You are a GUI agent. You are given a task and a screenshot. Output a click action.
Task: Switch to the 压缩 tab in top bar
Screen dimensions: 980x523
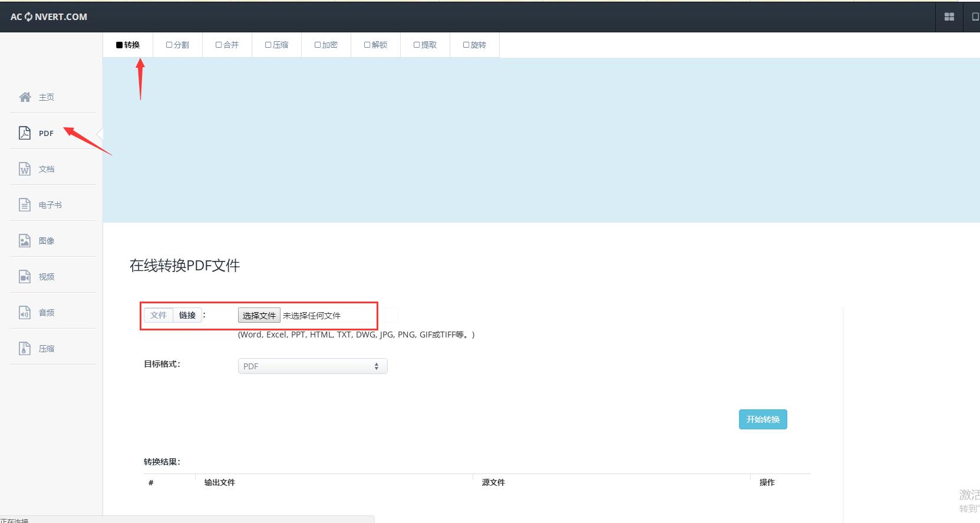[276, 45]
